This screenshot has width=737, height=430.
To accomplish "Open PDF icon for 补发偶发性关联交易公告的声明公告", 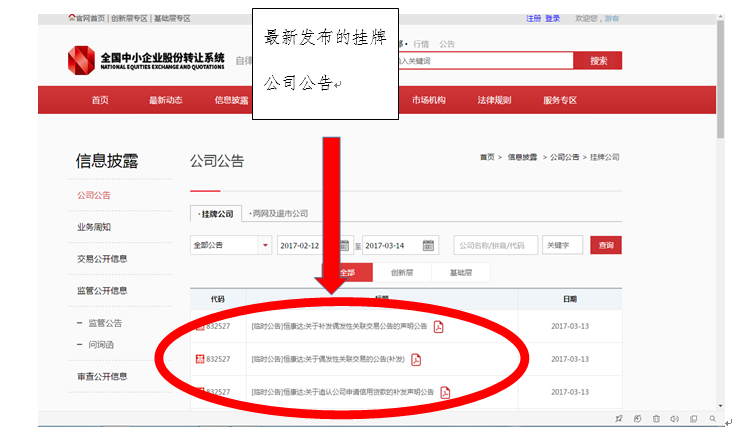I will point(437,326).
